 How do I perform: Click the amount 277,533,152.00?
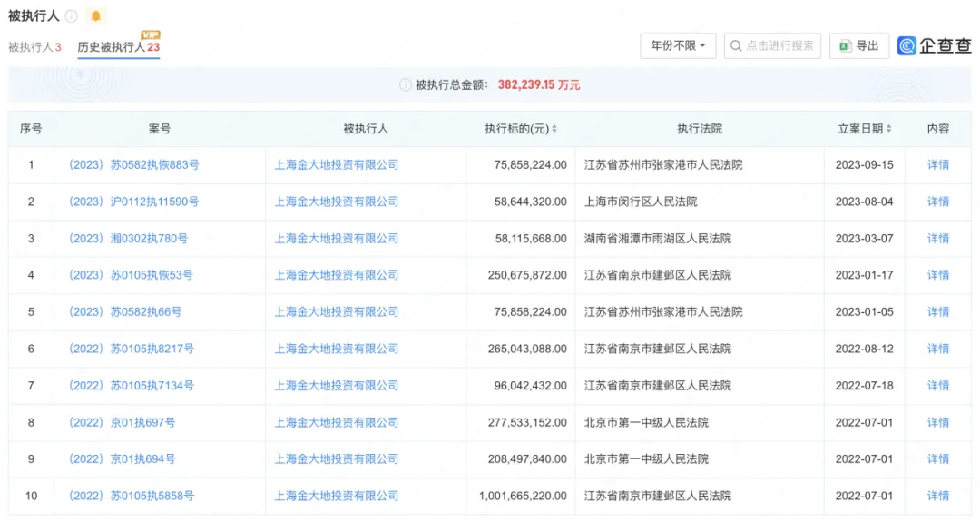tap(527, 423)
